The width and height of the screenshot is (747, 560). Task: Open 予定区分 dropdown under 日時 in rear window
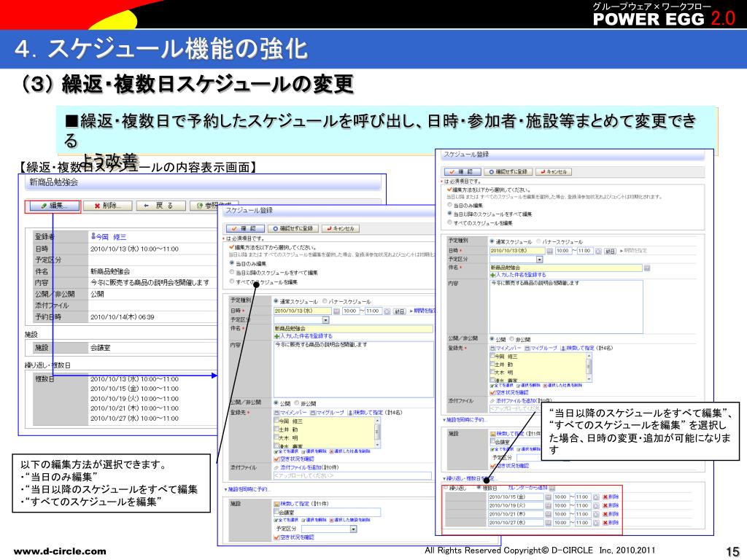326,320
